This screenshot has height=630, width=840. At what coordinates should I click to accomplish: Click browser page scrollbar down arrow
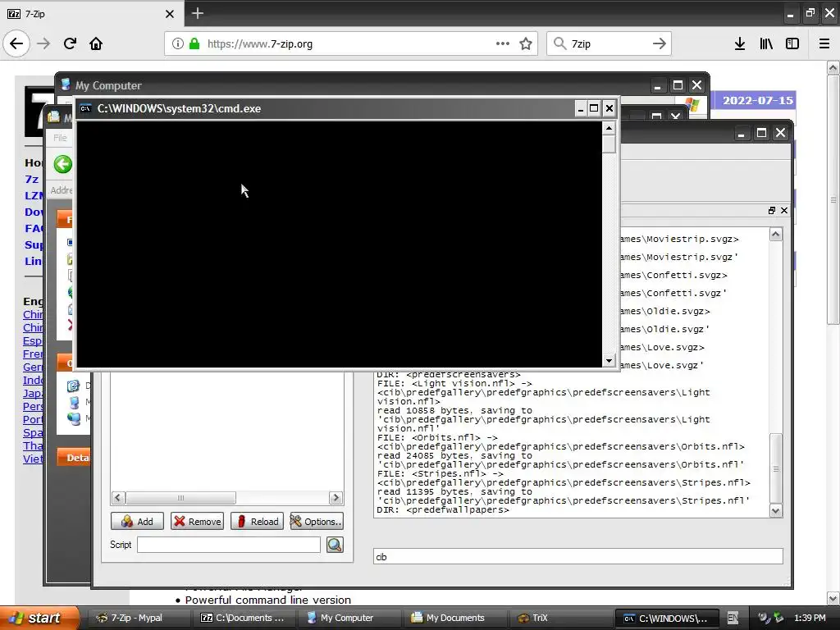point(833,598)
